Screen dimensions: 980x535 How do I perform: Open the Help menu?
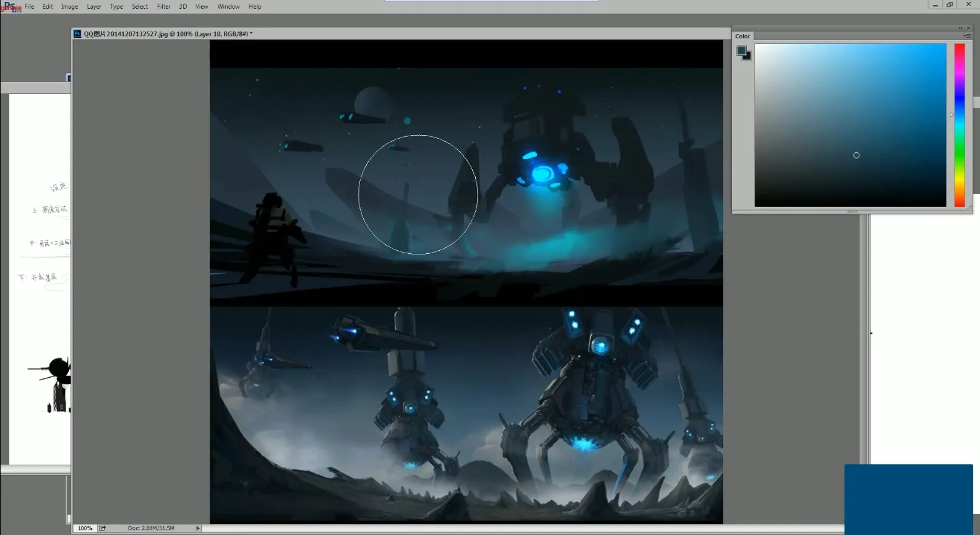coord(255,6)
